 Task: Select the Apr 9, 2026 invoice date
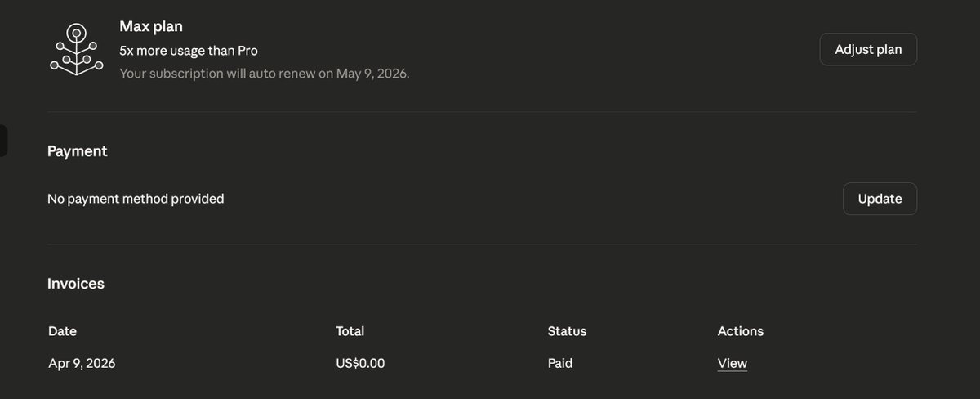coord(82,363)
